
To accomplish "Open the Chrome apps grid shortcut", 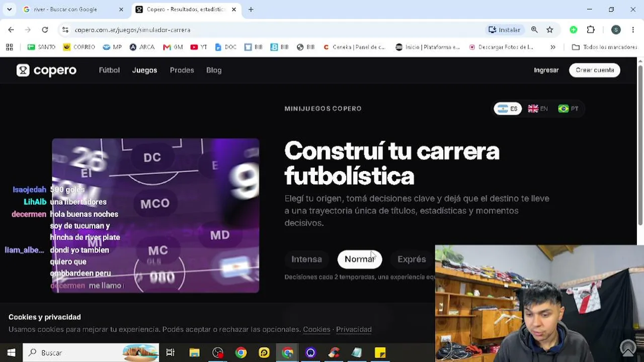I will (10, 47).
